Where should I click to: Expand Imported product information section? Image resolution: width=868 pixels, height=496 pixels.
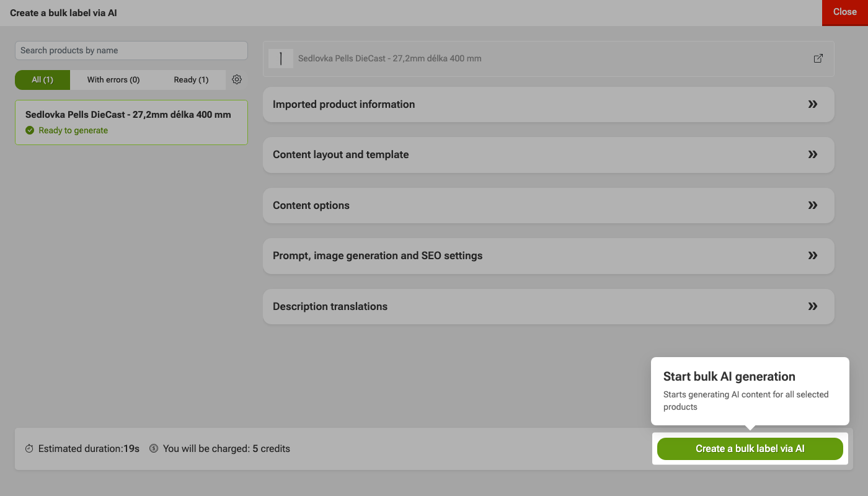(x=549, y=104)
